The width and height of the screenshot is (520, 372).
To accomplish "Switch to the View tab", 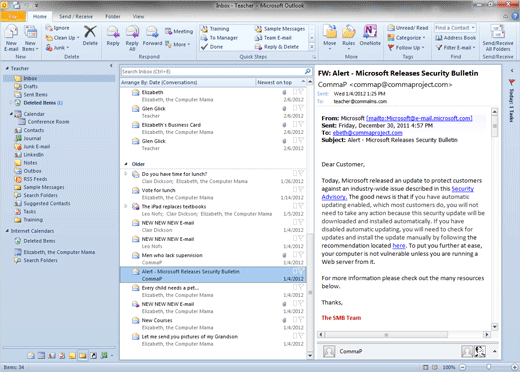I will (x=138, y=16).
